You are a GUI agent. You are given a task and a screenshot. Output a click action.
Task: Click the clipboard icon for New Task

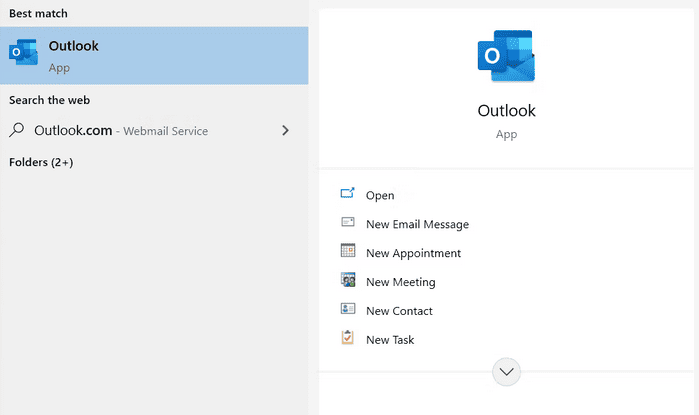click(348, 338)
